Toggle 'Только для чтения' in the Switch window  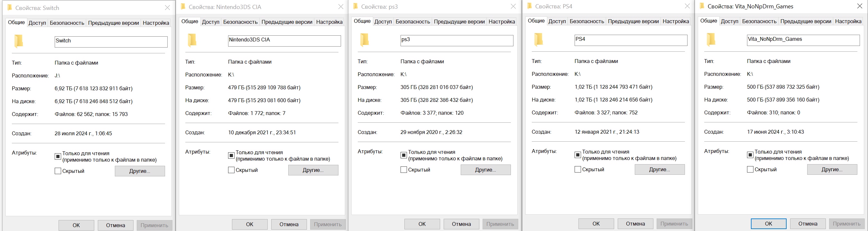click(58, 156)
